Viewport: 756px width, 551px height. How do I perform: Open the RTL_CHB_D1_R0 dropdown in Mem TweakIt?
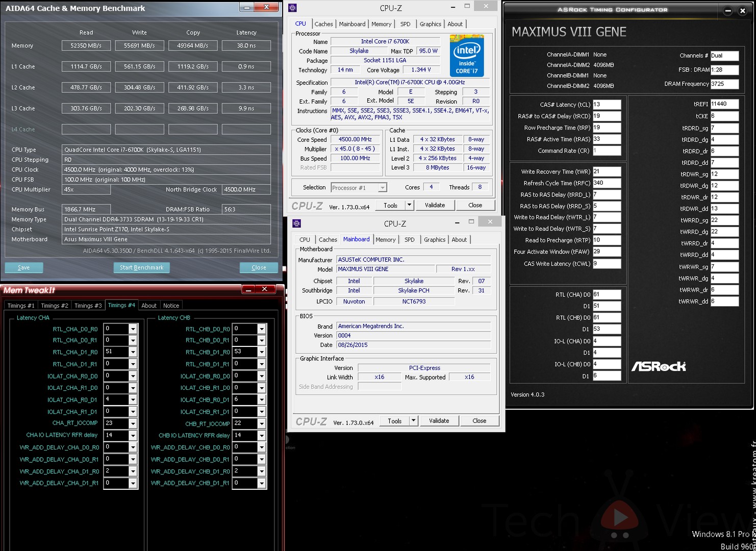coord(262,353)
